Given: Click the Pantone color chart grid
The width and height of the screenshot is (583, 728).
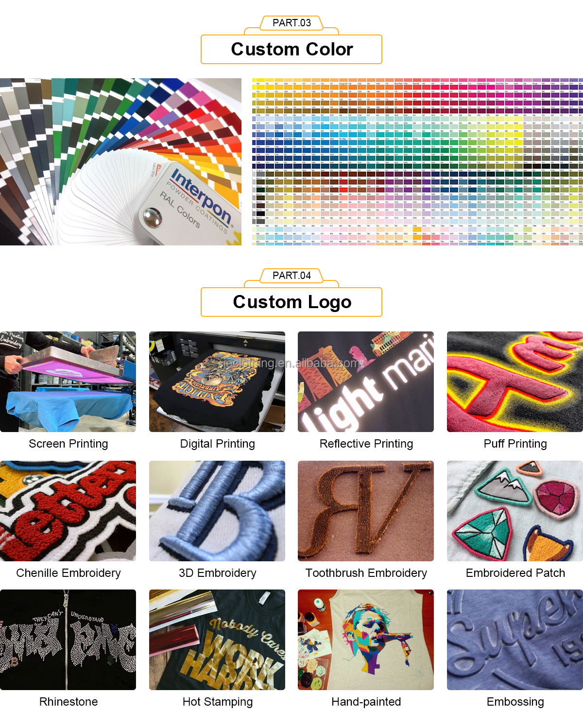Looking at the screenshot, I should coord(417,162).
